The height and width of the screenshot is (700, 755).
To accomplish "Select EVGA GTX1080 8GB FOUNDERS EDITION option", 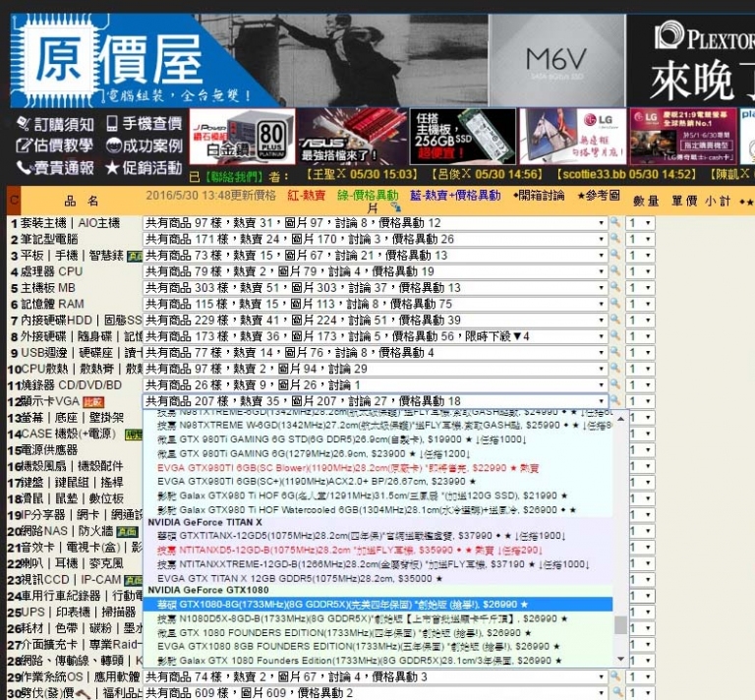I will 377,647.
